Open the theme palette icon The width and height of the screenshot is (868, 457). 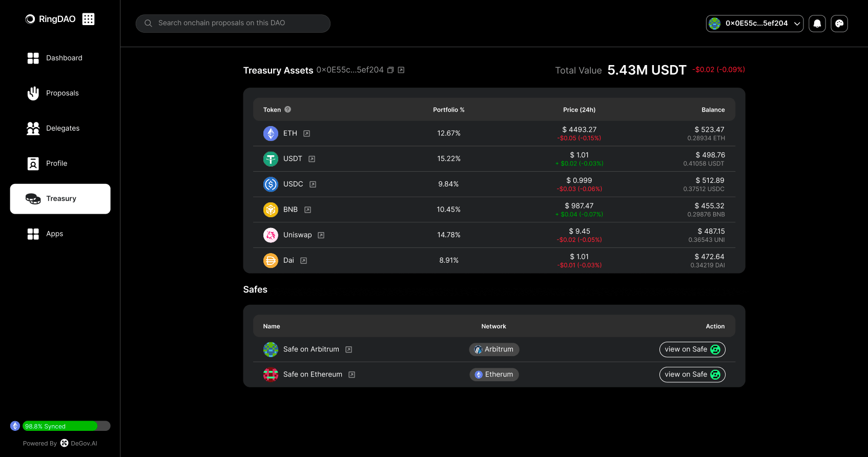click(839, 24)
